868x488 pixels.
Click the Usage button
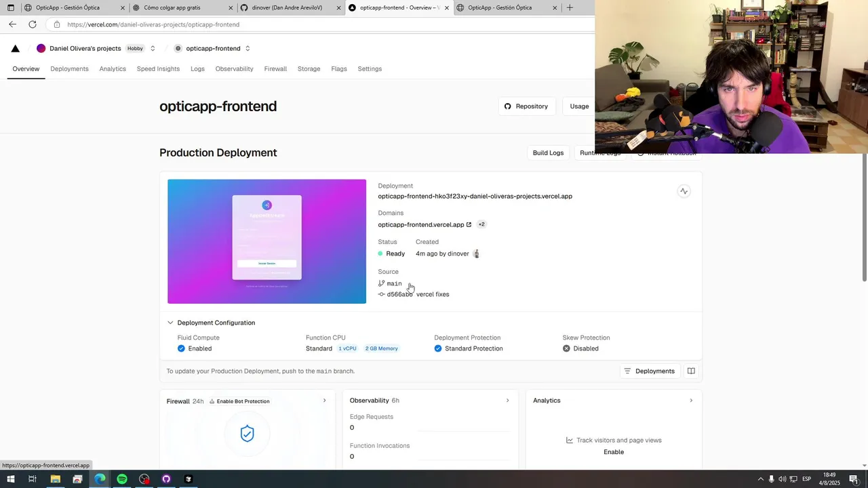(x=579, y=106)
